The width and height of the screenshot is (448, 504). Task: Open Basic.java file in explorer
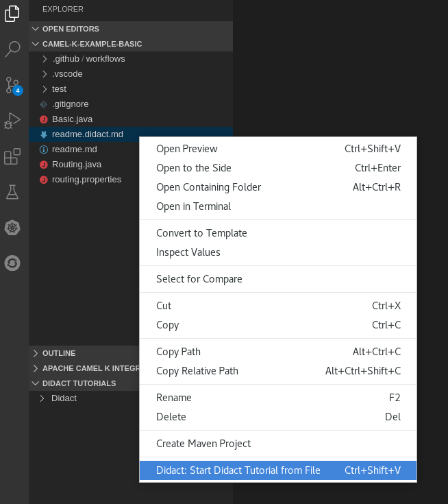[x=72, y=119]
